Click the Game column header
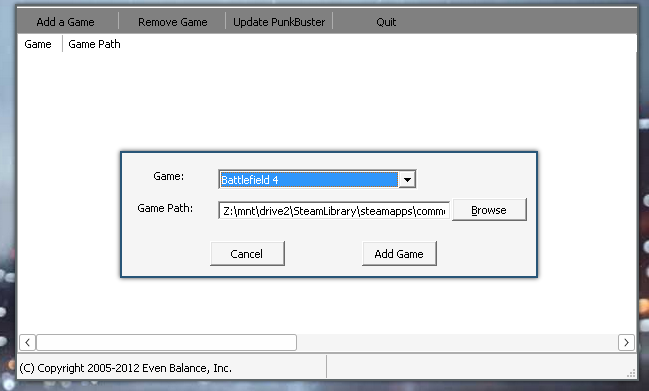 [38, 44]
